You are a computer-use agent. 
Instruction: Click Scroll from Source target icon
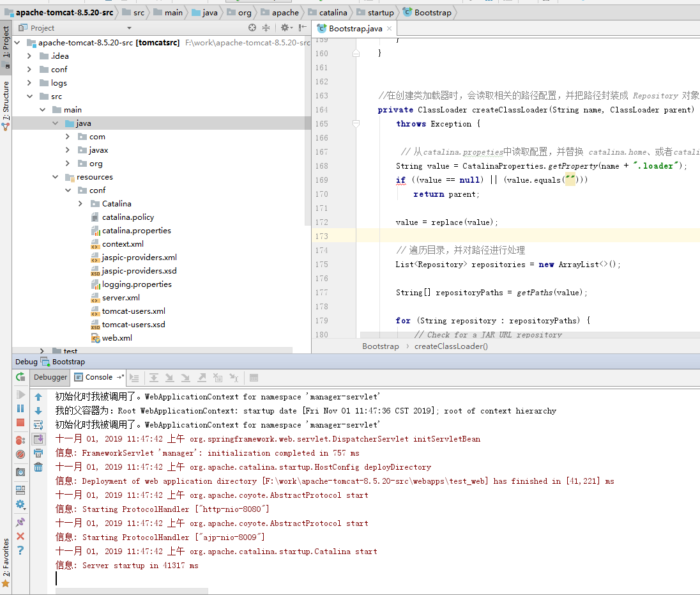tap(252, 27)
